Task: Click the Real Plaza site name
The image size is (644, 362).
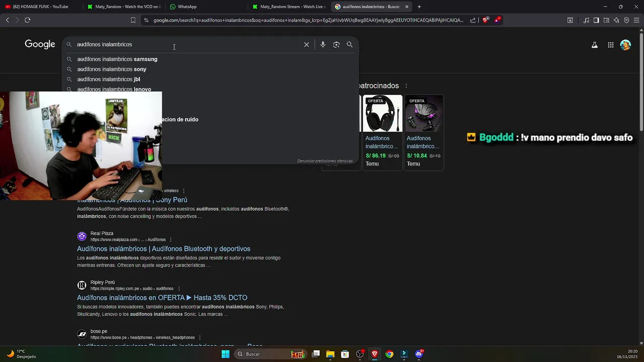Action: pyautogui.click(x=102, y=234)
